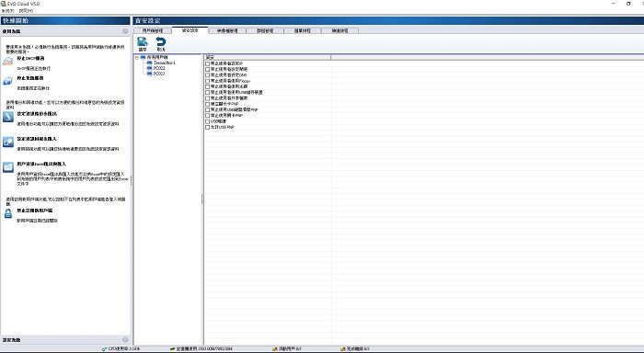Click the CPU usage icon in the status bar

(x=105, y=349)
